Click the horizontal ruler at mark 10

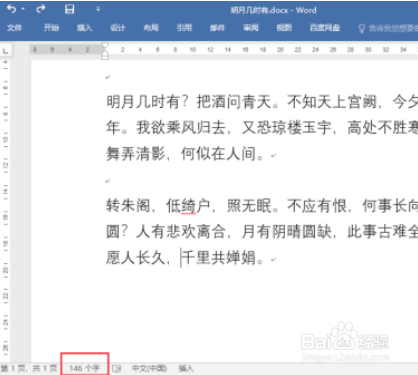click(x=193, y=50)
